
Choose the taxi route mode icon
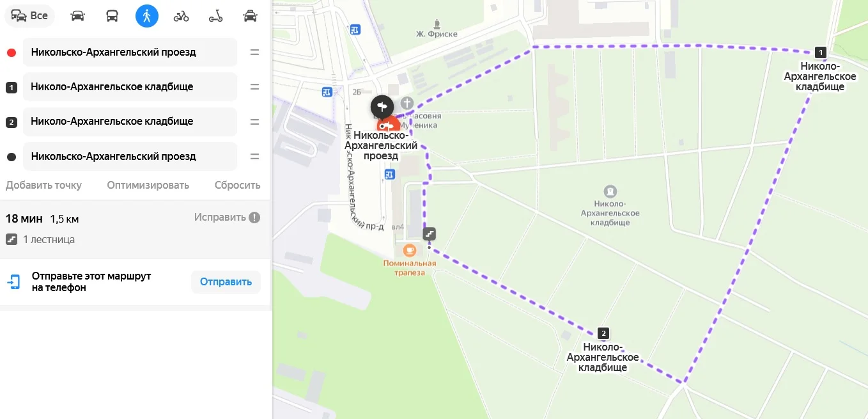click(x=251, y=16)
